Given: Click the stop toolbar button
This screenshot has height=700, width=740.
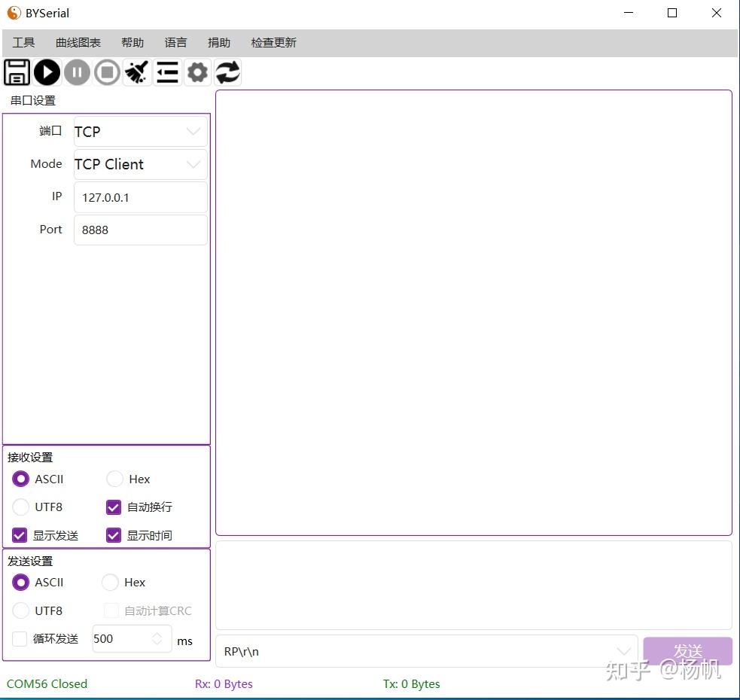Looking at the screenshot, I should click(107, 72).
